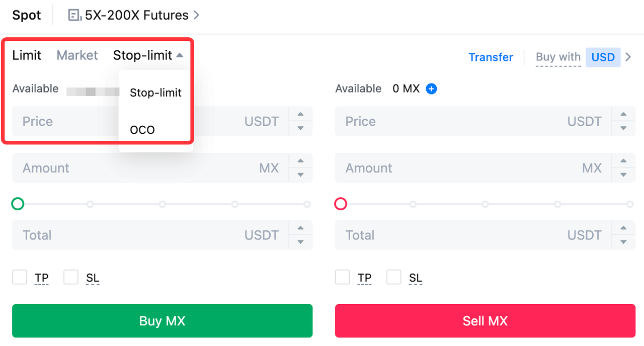The height and width of the screenshot is (346, 644).
Task: Enable the TP checkbox on the buy side
Action: [20, 277]
